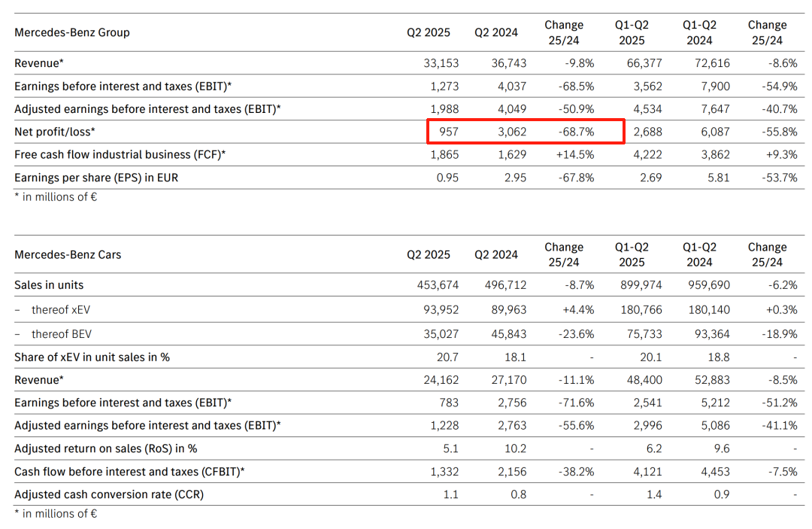Select the +14.5% free cash flow change

[575, 154]
